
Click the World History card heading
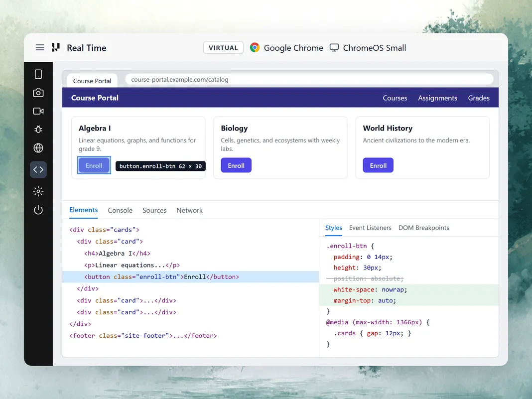388,128
